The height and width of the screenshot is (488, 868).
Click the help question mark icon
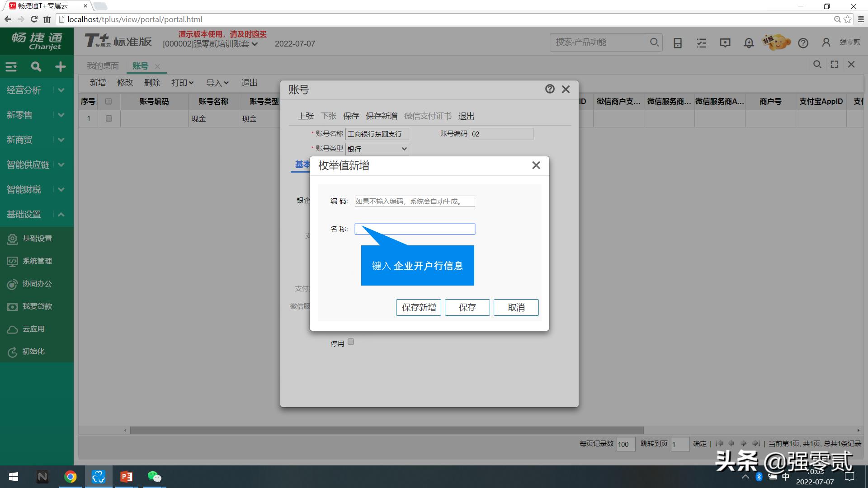pos(803,43)
